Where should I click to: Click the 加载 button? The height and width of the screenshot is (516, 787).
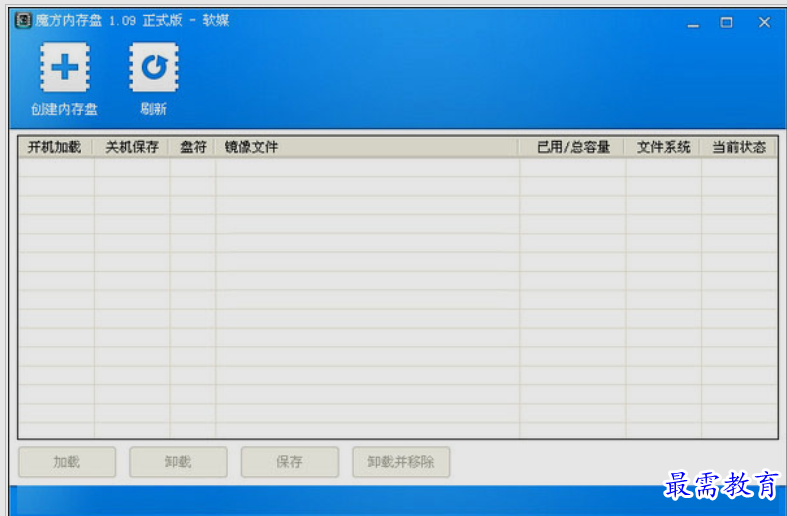(67, 462)
